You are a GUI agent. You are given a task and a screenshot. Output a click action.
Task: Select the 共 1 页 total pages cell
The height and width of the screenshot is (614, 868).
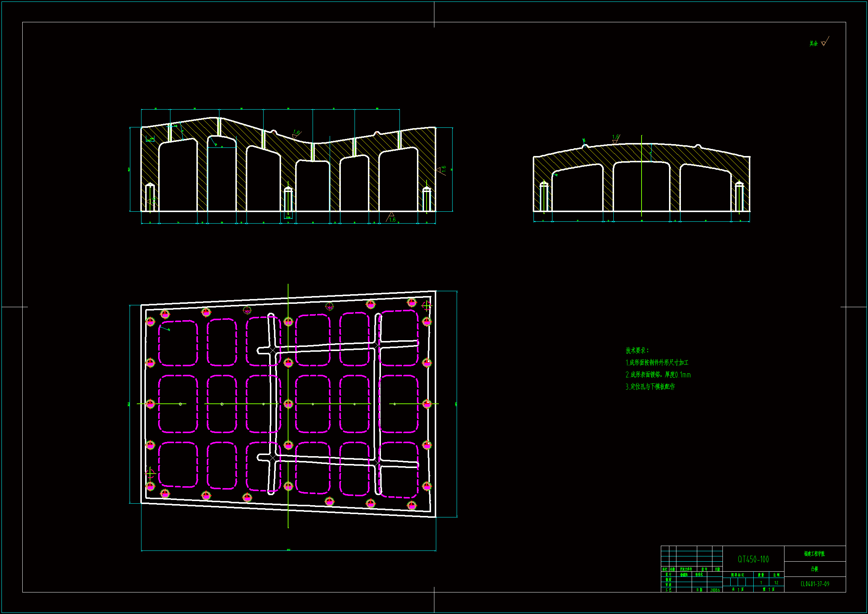(x=738, y=589)
